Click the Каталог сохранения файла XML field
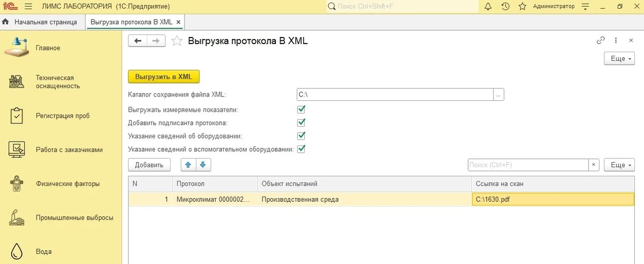The width and height of the screenshot is (644, 264). point(395,94)
